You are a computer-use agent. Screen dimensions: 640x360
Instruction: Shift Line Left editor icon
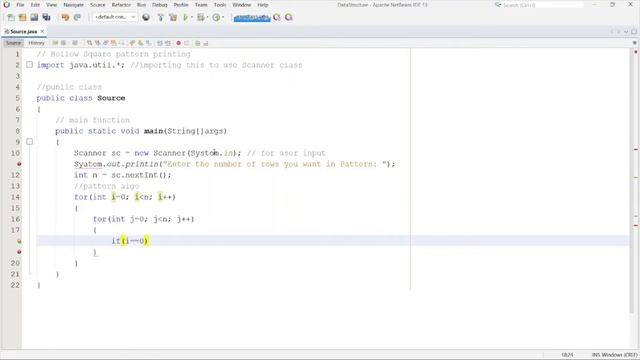tap(160, 43)
